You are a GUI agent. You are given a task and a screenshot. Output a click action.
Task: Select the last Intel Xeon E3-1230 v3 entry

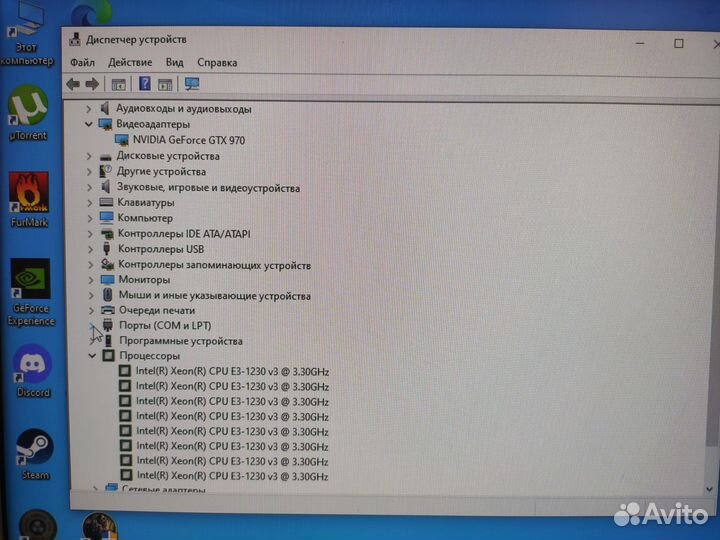(x=232, y=476)
